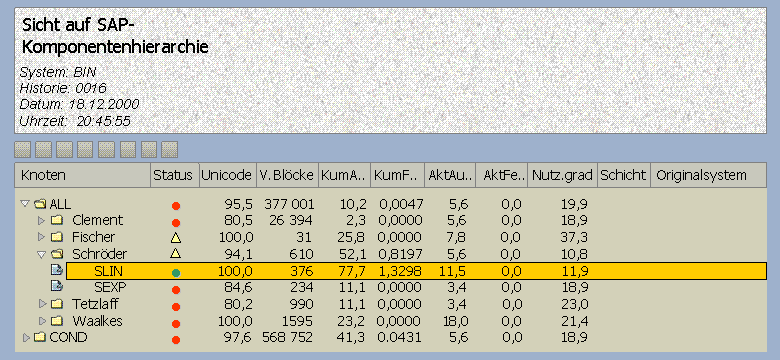Click the red status light in the COND row

176,340
